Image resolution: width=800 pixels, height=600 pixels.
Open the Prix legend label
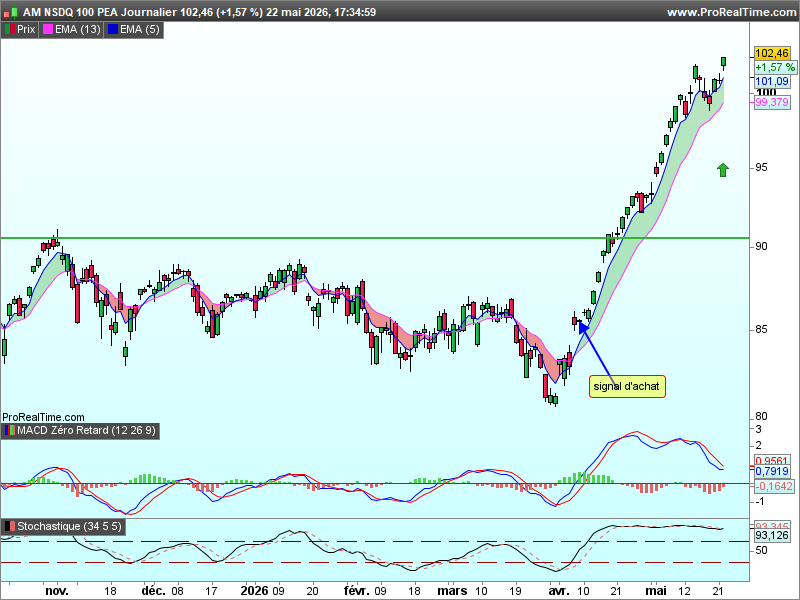coord(26,30)
